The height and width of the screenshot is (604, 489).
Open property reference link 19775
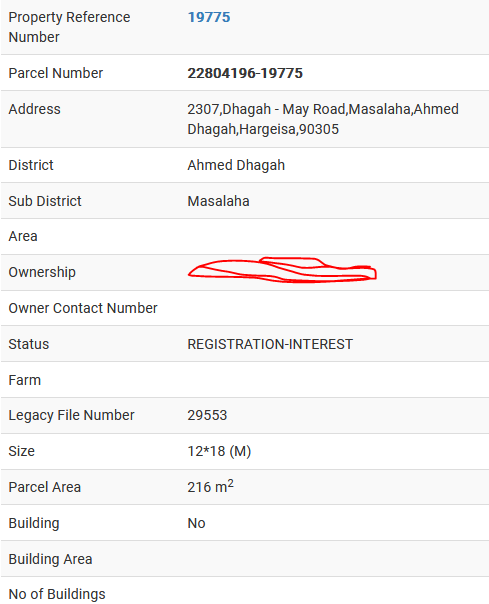point(209,17)
